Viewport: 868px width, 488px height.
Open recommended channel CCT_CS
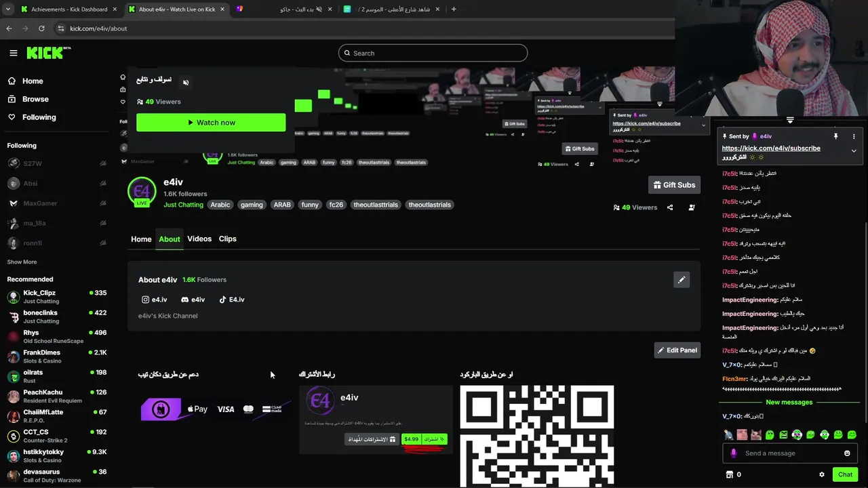57,436
